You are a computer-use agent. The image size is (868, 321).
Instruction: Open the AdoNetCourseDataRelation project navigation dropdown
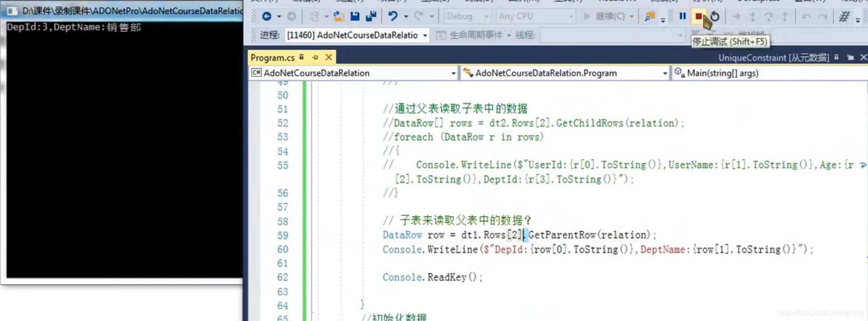(x=354, y=73)
